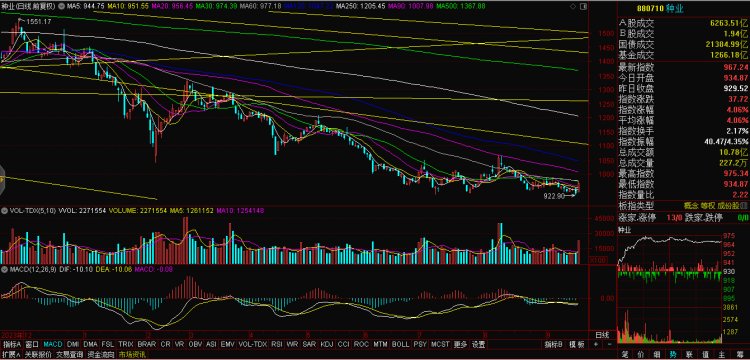Click the left edge collapse handle

[2, 180]
